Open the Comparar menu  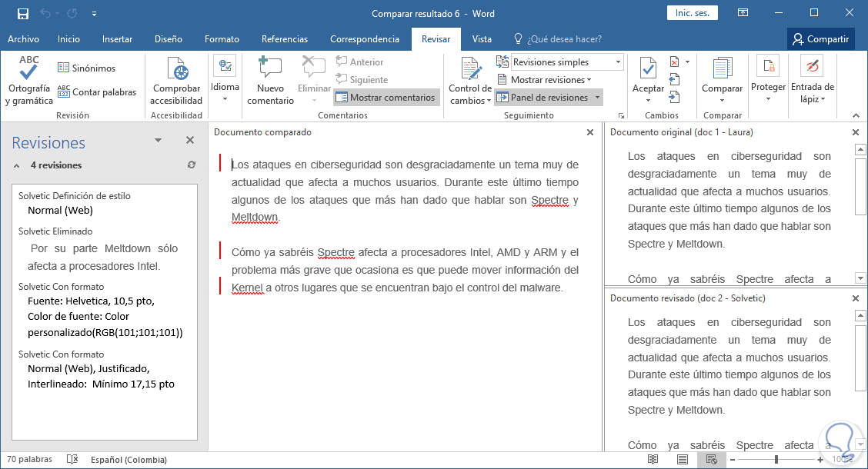click(x=722, y=79)
